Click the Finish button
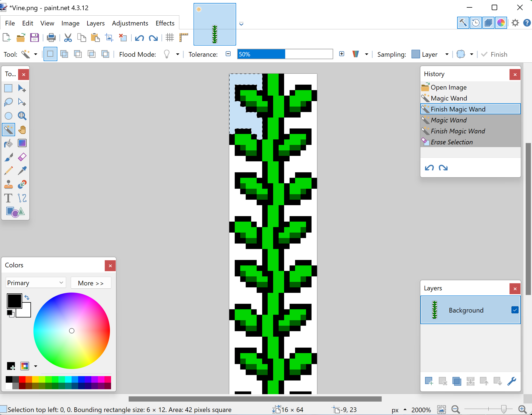532x415 pixels. click(494, 54)
